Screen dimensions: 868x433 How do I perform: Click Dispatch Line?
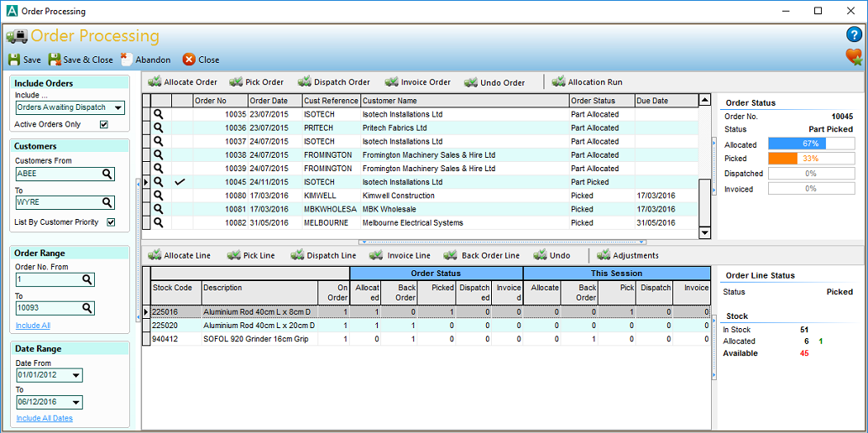click(324, 255)
